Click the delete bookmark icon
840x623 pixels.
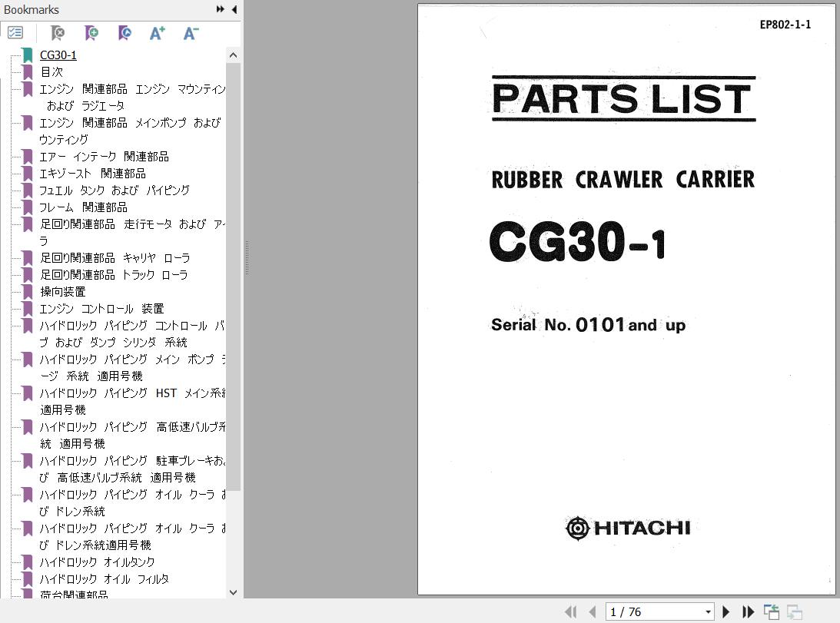pyautogui.click(x=58, y=33)
